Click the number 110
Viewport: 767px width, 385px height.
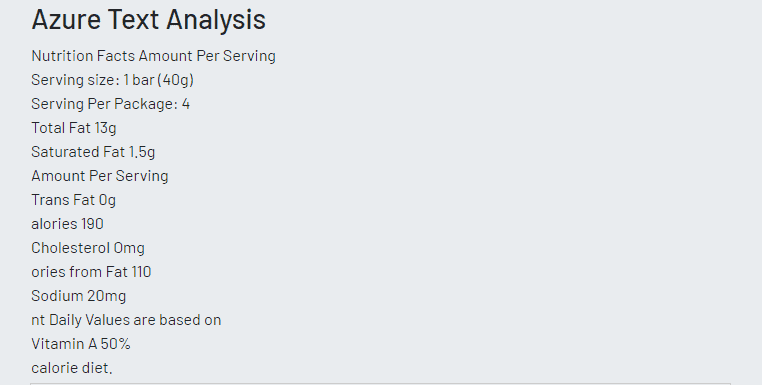point(141,272)
